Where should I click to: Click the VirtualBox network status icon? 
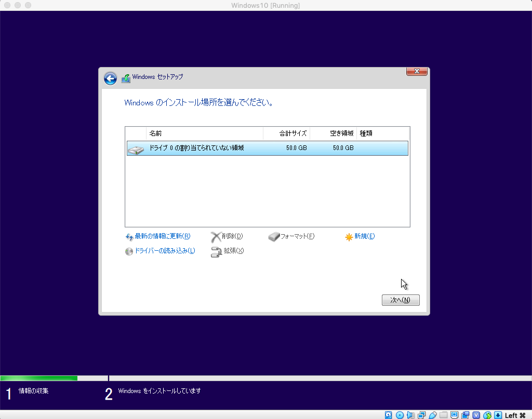click(422, 415)
